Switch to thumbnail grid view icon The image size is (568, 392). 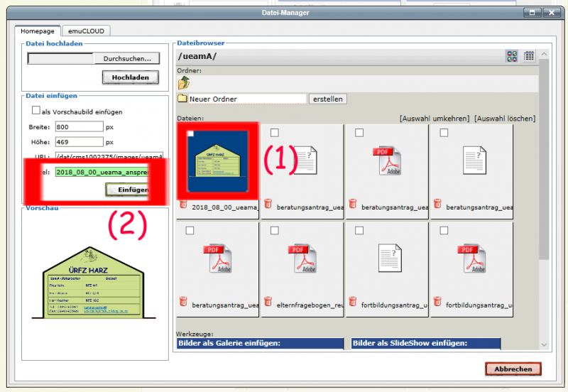512,56
